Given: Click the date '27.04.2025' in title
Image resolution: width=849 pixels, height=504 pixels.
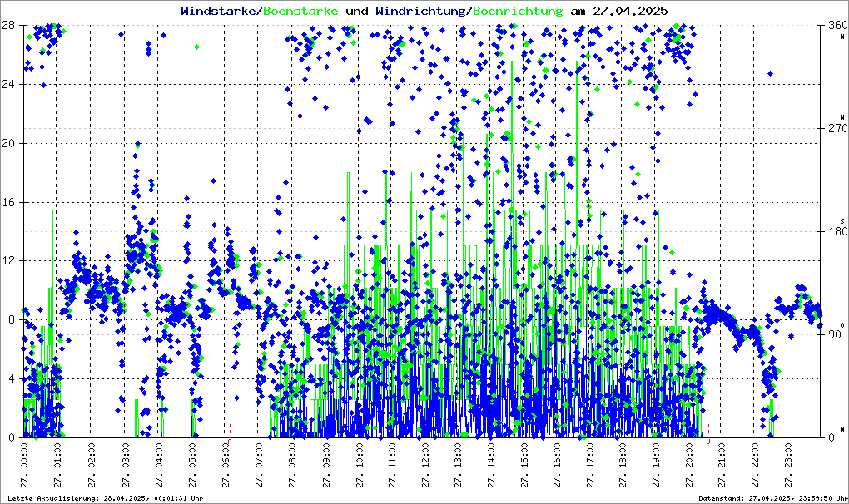Looking at the screenshot, I should [630, 11].
